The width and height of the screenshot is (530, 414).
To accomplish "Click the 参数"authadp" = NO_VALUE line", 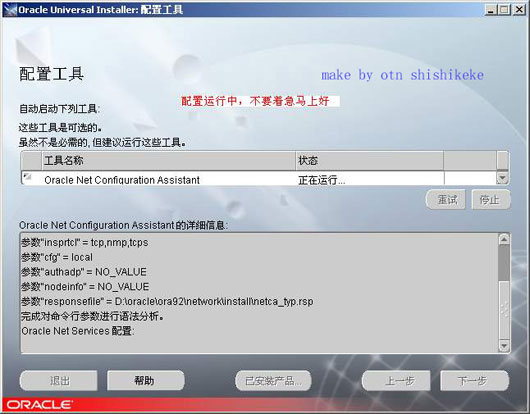I will click(x=84, y=272).
